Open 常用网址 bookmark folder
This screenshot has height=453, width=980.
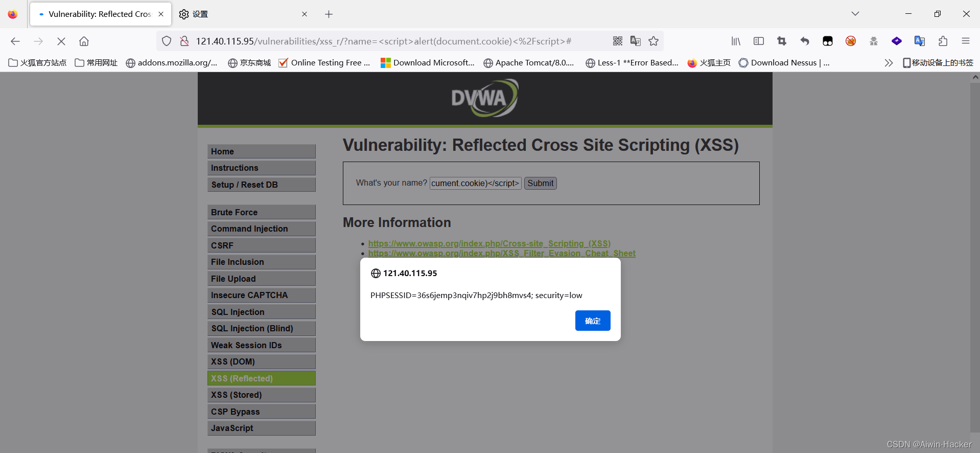coord(96,63)
